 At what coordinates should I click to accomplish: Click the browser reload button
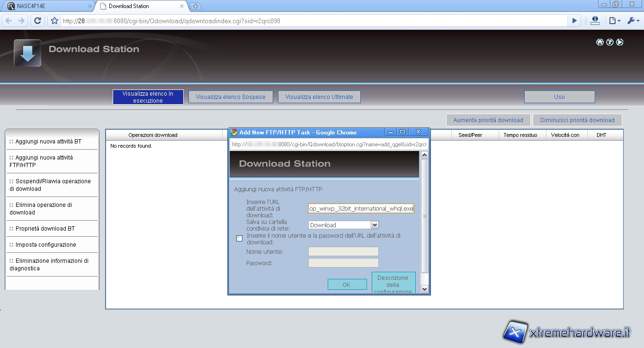tap(38, 21)
